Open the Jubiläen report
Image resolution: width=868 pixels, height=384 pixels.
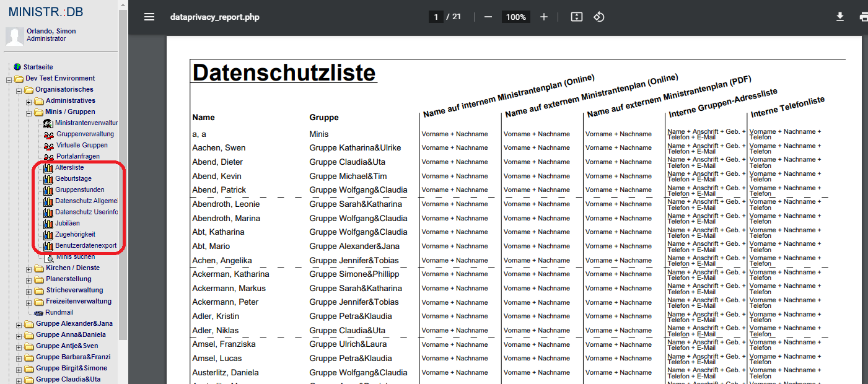(68, 224)
